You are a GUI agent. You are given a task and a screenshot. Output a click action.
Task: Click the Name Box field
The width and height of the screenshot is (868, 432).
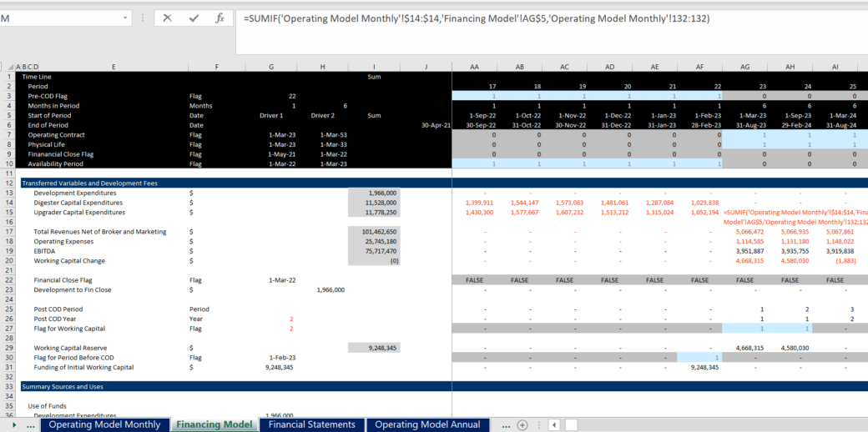(58, 18)
